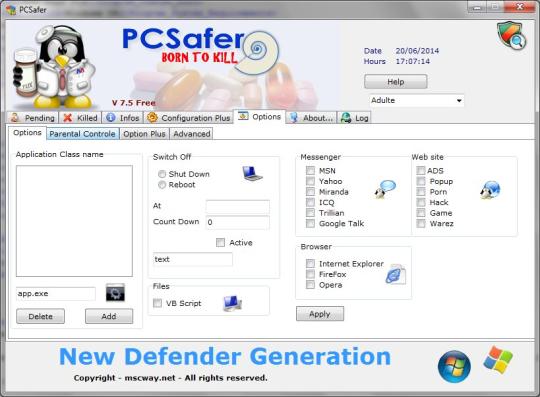Switch to the Infos tab
Viewport: 540px width, 397px height.
122,118
